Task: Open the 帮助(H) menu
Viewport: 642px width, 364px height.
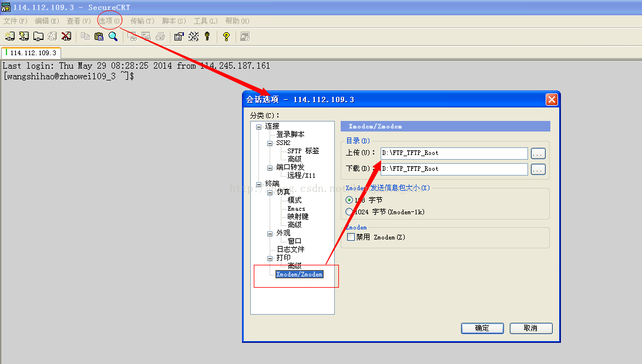Action: [x=237, y=21]
